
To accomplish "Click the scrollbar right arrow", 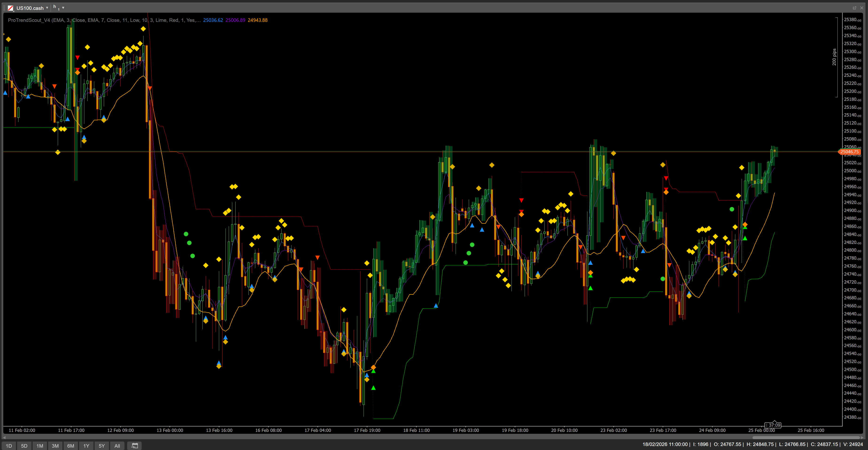I will click(x=862, y=438).
